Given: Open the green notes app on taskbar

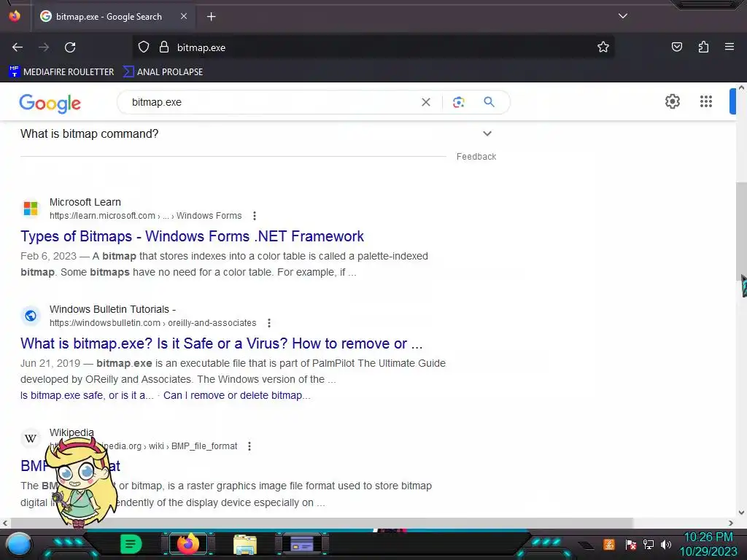Looking at the screenshot, I should coord(131,544).
